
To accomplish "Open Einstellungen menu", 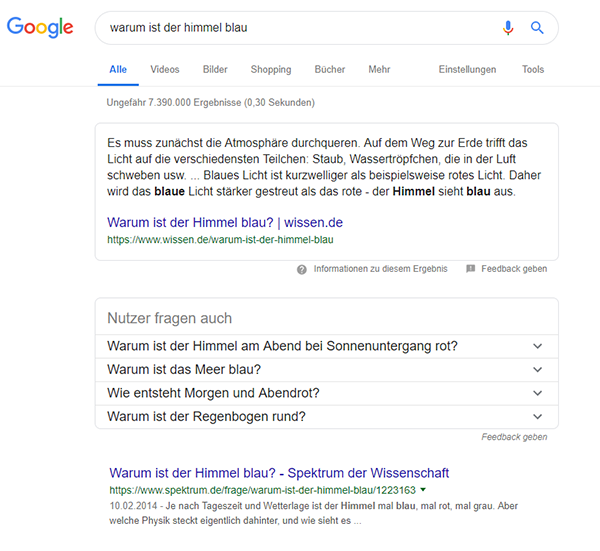I will coord(467,69).
